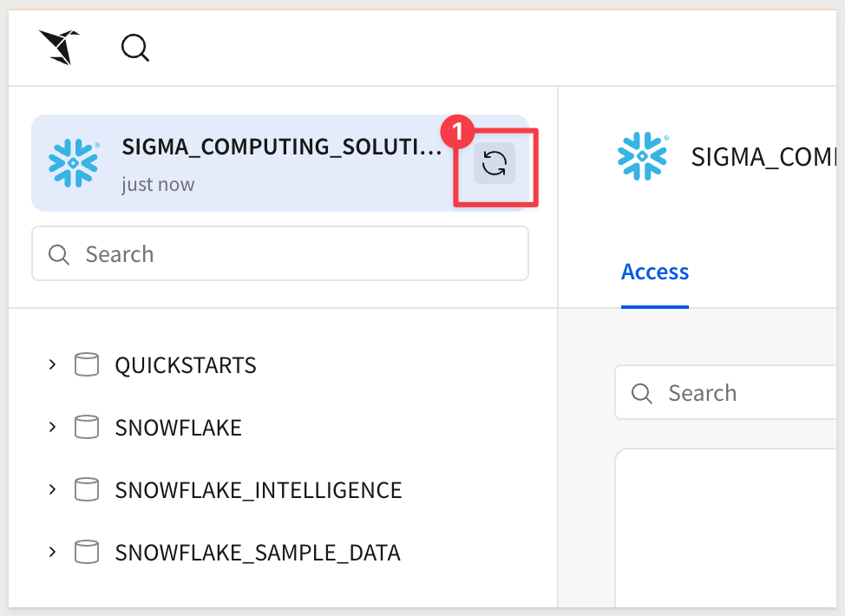This screenshot has height=616, width=845.
Task: Click the refresh connection sync icon
Action: coord(495,163)
